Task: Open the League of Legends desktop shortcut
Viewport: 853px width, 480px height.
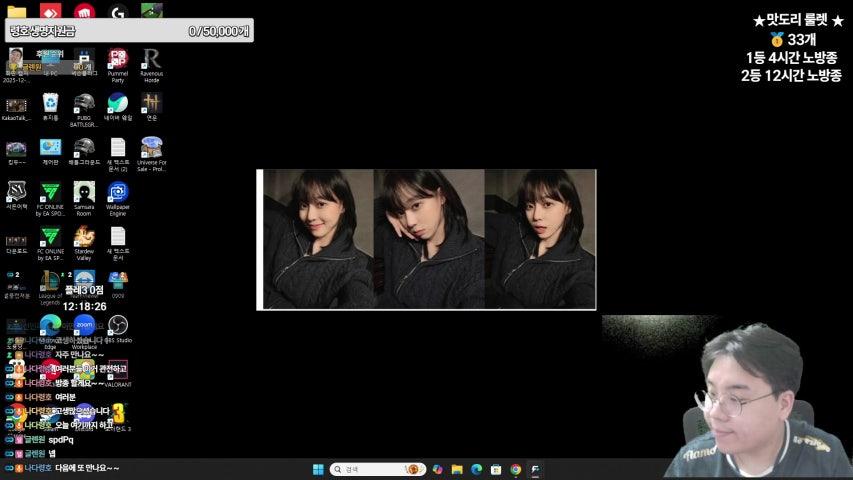Action: (x=50, y=281)
